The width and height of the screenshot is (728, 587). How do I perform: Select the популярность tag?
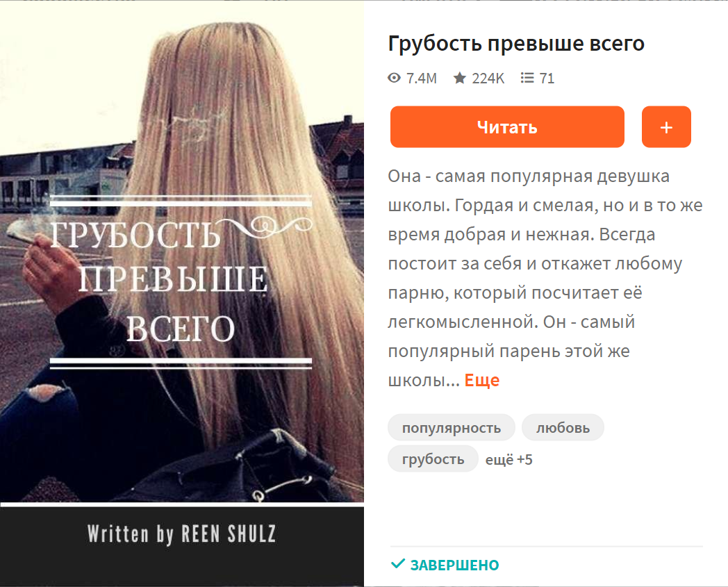coord(452,427)
